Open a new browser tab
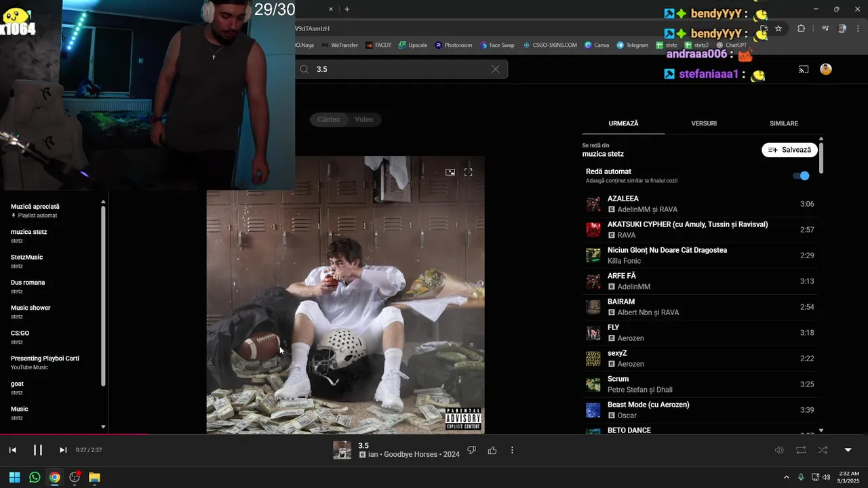 (347, 9)
